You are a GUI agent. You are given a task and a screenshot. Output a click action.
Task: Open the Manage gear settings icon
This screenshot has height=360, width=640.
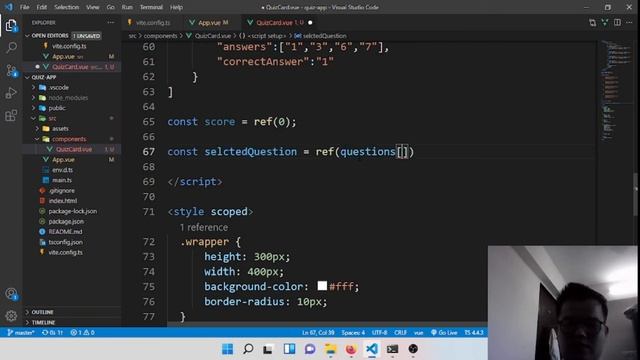point(11,316)
